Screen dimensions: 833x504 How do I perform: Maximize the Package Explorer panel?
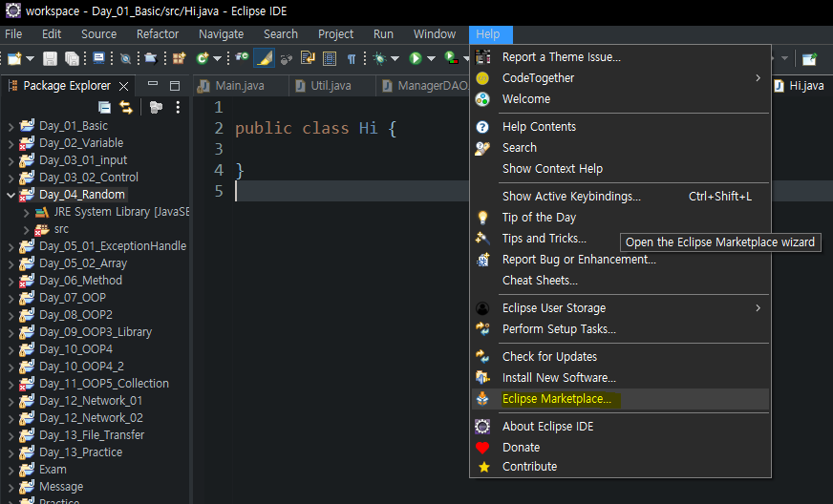click(x=175, y=86)
